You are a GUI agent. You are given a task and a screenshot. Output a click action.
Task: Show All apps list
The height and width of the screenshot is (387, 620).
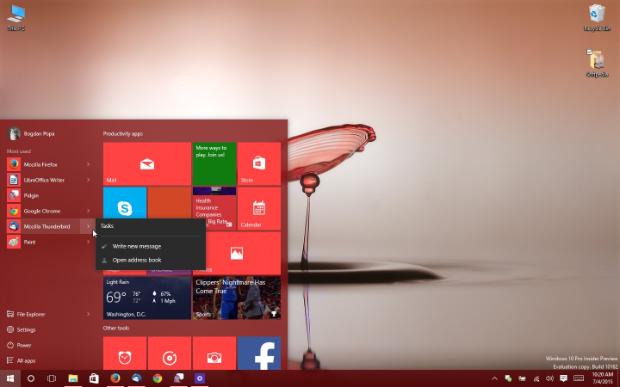click(x=21, y=361)
